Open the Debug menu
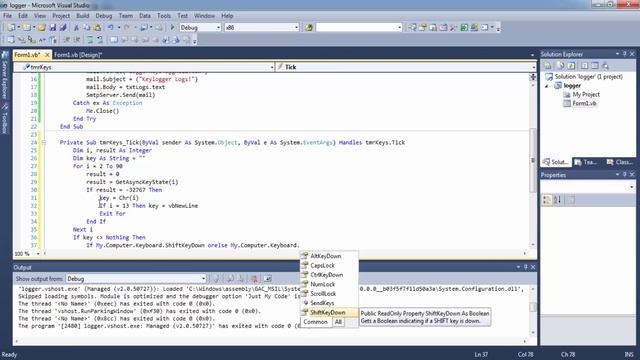This screenshot has width=640, height=360. 104,16
